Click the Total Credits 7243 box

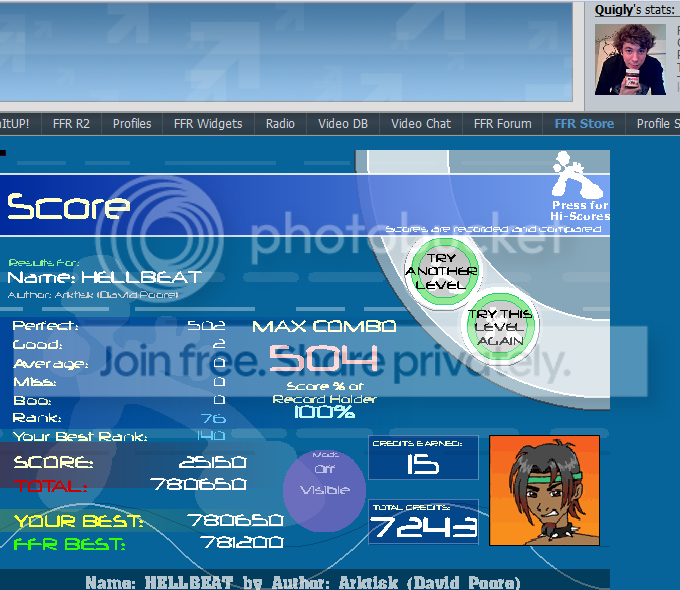pos(423,522)
